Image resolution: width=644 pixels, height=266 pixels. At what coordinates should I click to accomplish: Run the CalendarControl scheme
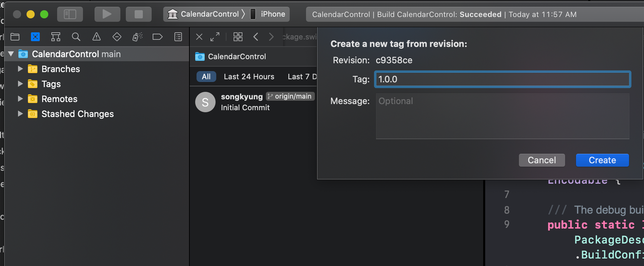(x=107, y=14)
